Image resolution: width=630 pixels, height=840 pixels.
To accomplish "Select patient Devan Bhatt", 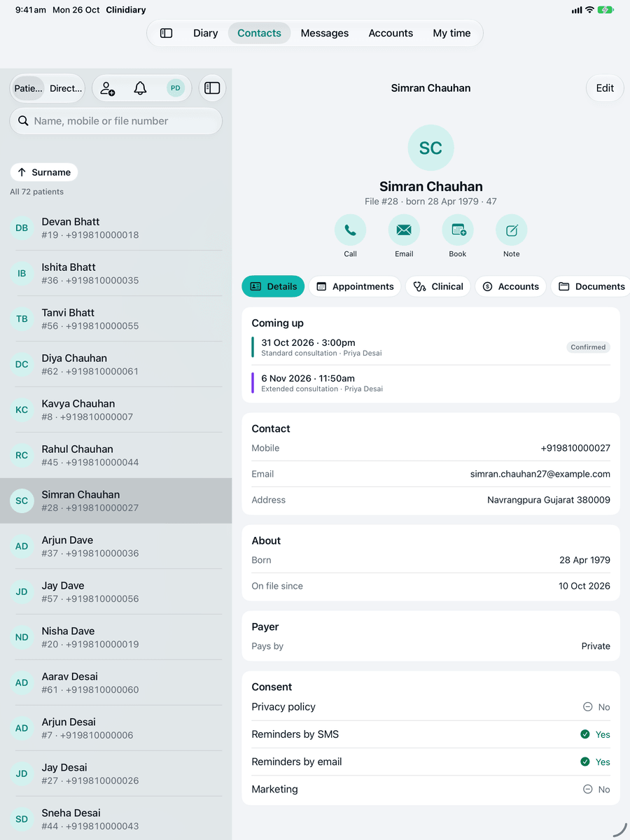I will click(116, 228).
